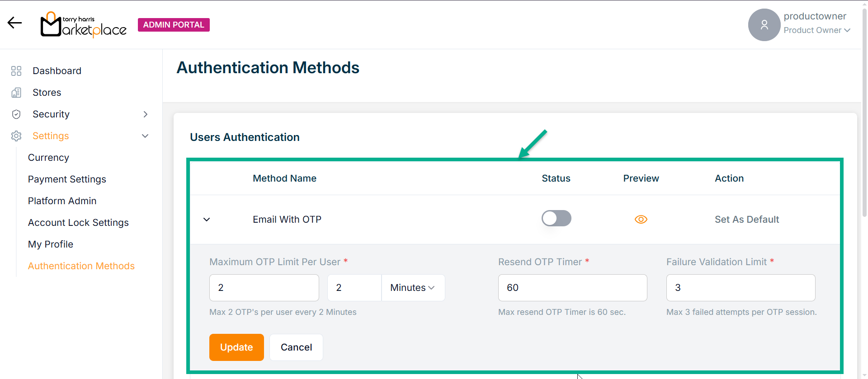The height and width of the screenshot is (379, 868).
Task: Open the Minutes unit dropdown
Action: pyautogui.click(x=413, y=288)
